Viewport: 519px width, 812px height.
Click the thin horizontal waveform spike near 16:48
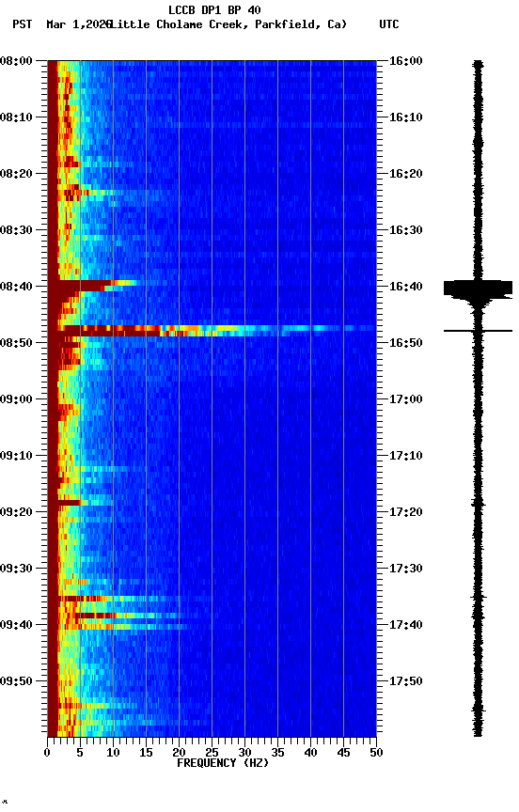point(478,331)
